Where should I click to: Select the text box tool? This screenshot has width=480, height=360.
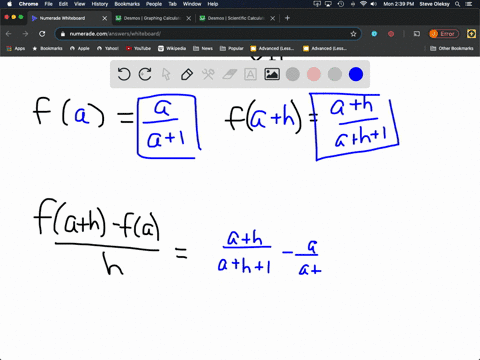pyautogui.click(x=250, y=74)
